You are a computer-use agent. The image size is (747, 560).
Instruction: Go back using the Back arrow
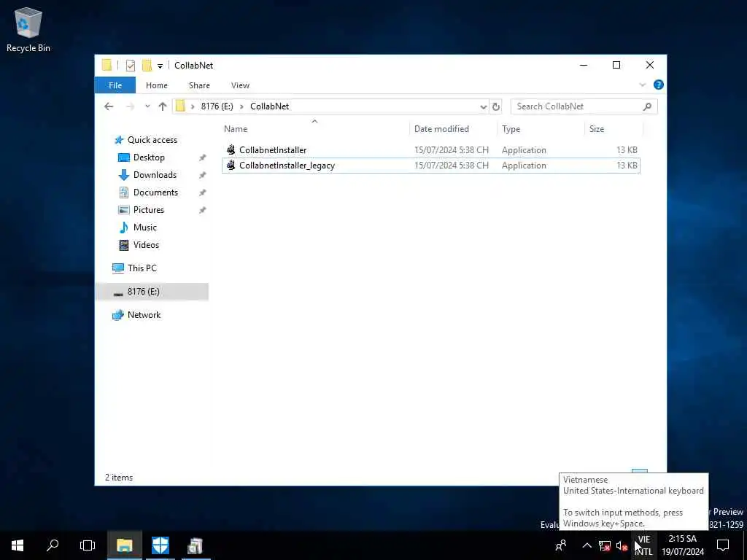point(109,106)
